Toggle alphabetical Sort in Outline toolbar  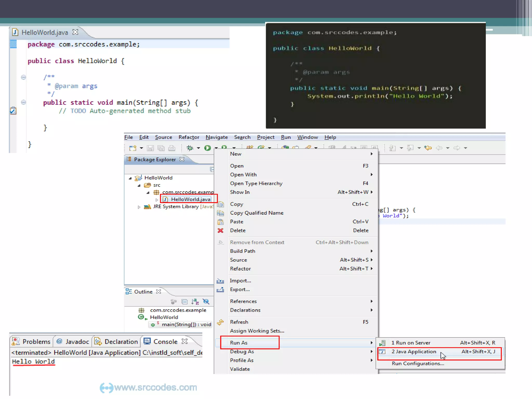[195, 302]
